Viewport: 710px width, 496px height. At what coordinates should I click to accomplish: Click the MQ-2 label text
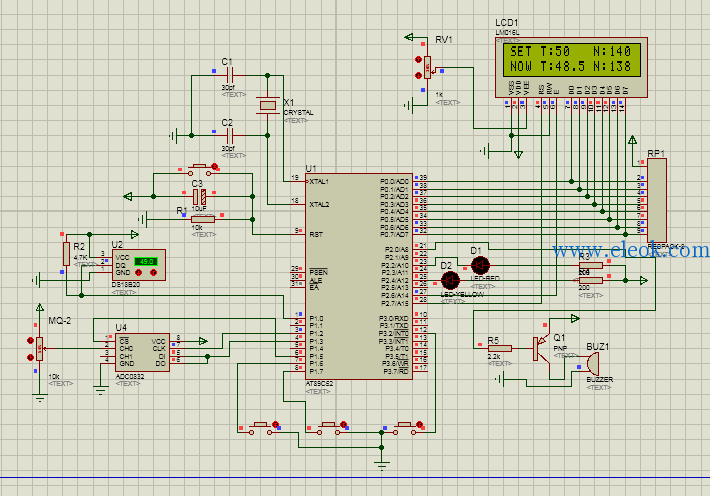(60, 321)
